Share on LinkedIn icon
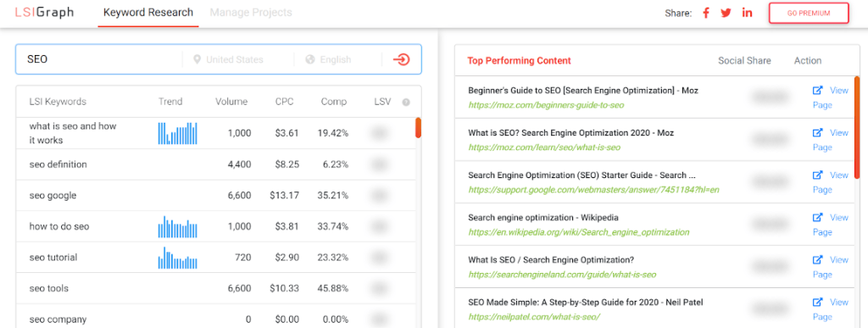The height and width of the screenshot is (328, 868). [748, 13]
